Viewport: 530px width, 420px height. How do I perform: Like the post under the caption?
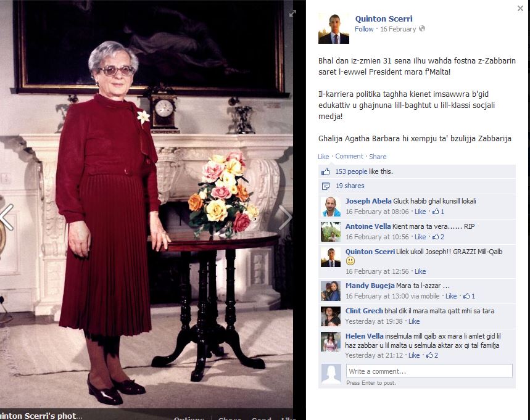click(323, 157)
